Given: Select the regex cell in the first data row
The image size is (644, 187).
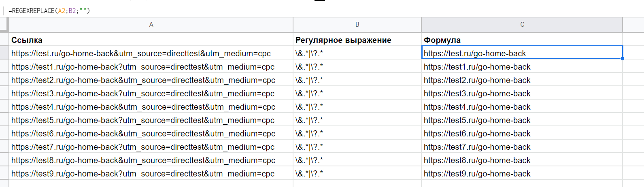Looking at the screenshot, I should coord(357,53).
